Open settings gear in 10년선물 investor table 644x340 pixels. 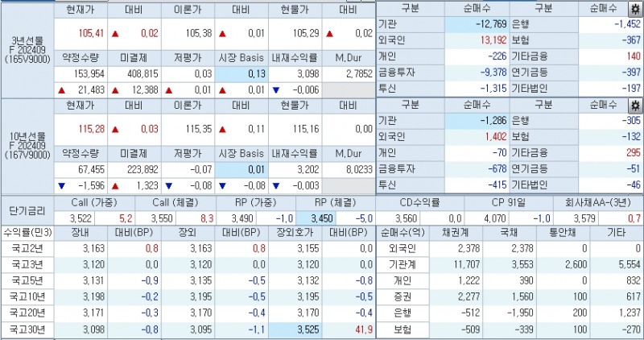634,106
